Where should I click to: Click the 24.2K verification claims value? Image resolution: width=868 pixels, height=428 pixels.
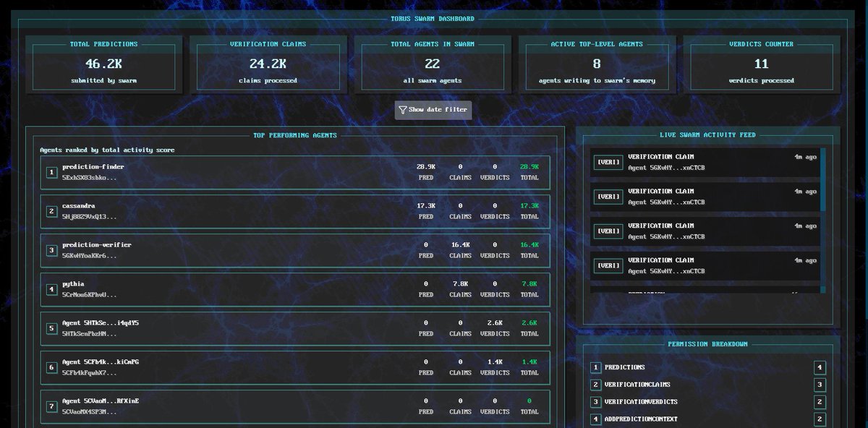click(x=268, y=64)
